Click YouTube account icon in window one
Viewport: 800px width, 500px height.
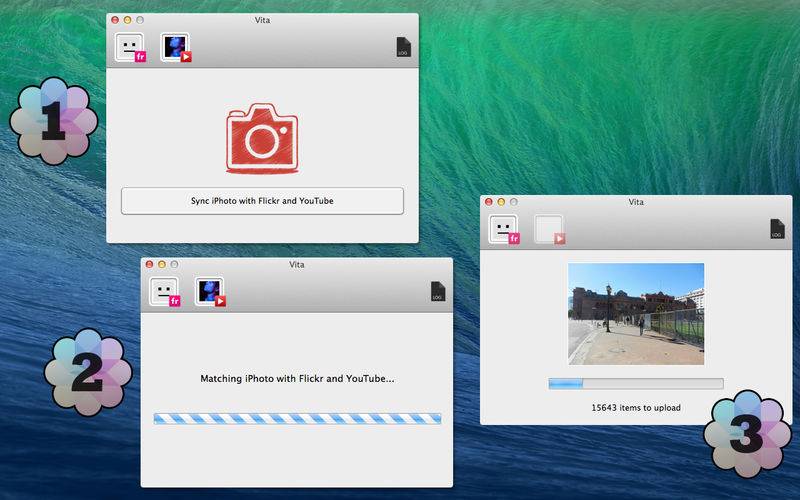click(176, 47)
